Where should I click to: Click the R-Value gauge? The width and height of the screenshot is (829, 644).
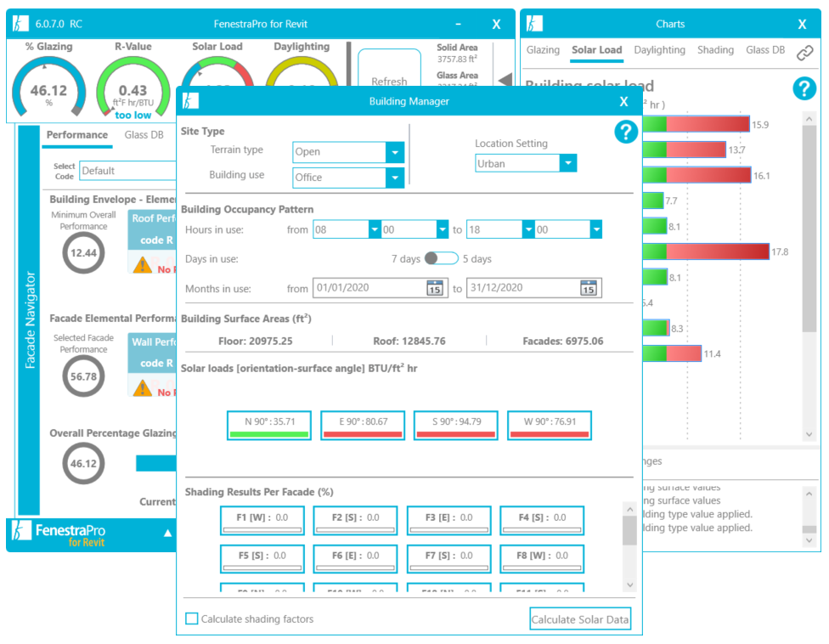(133, 88)
